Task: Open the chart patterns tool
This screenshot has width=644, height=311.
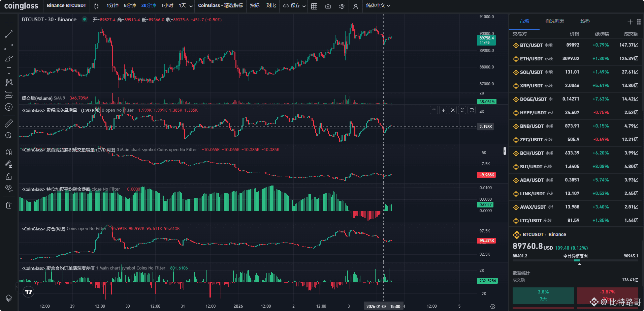Action: [9, 83]
